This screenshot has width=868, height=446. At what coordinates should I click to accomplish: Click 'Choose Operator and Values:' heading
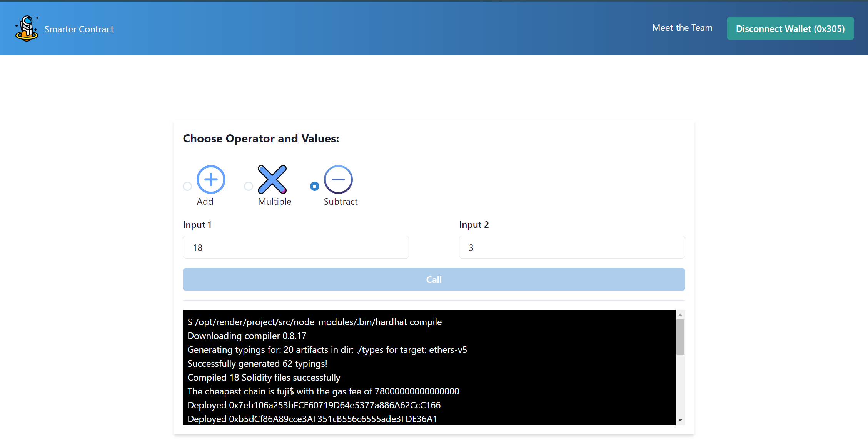(x=261, y=139)
